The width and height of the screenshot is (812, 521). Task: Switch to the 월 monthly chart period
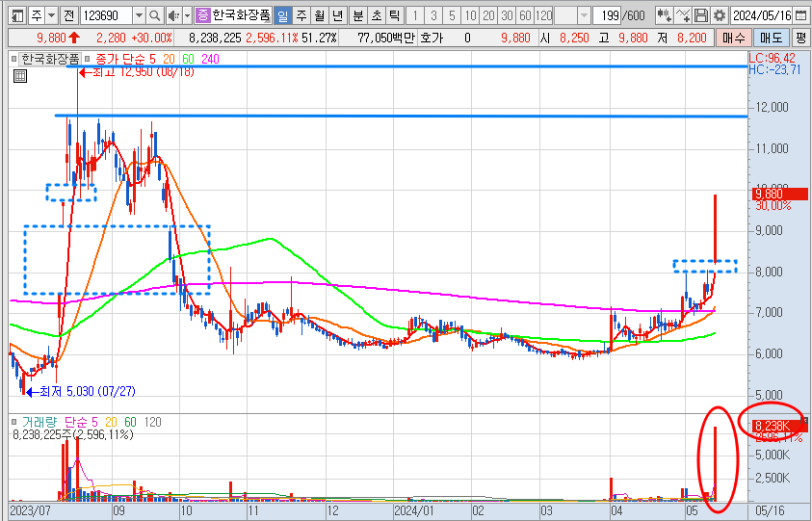(x=320, y=15)
